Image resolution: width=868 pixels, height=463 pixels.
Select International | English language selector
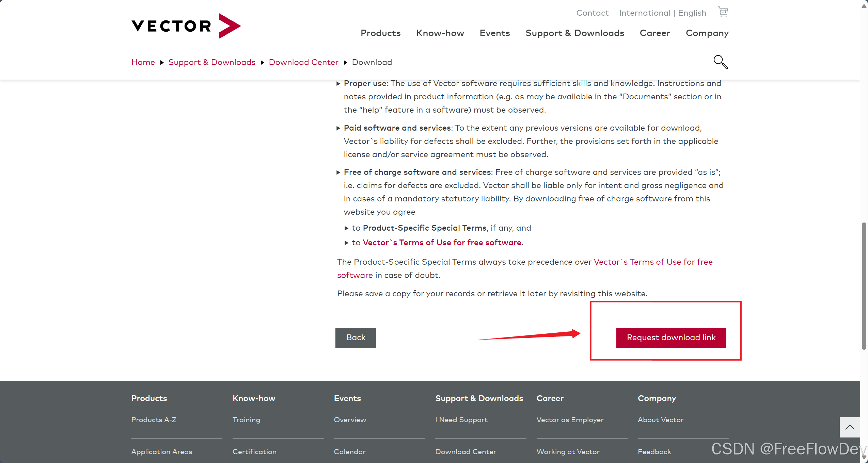(x=662, y=13)
